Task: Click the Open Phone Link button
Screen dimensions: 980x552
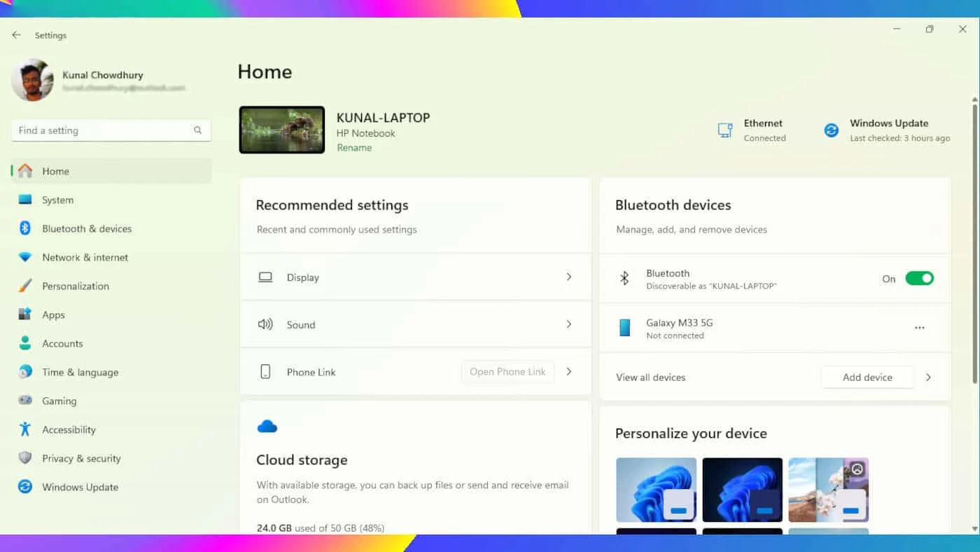Action: [x=507, y=372]
